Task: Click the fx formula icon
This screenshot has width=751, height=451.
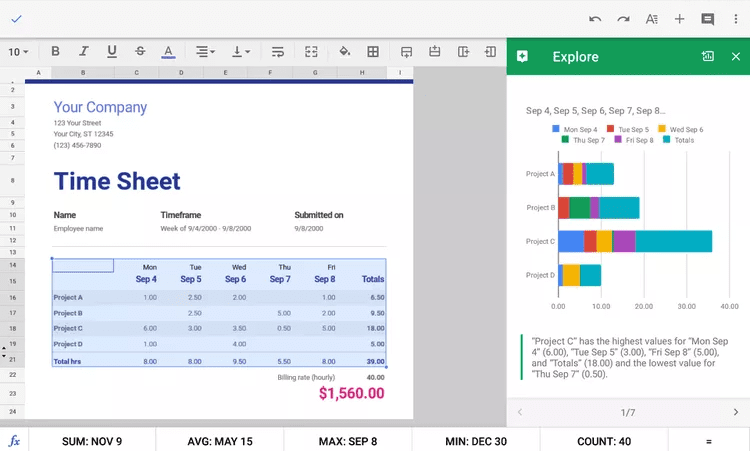Action: [x=14, y=441]
